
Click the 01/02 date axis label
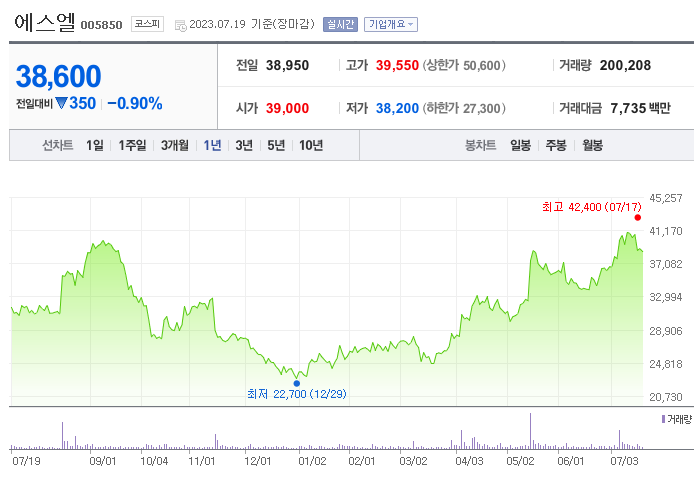coord(312,461)
